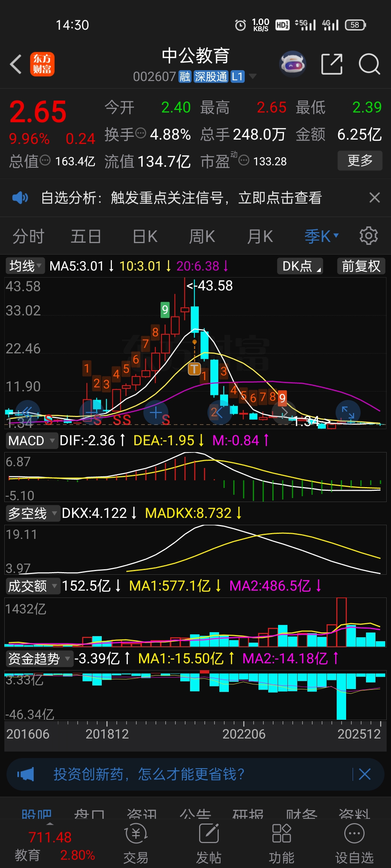Tap the chart scroll-left double arrow
Image resolution: width=391 pixels, height=868 pixels.
27,412
